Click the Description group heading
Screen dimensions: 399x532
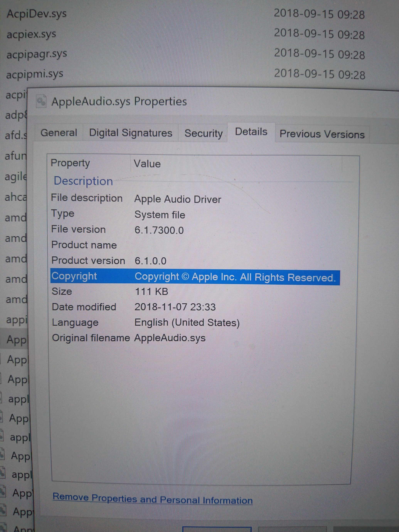coord(83,181)
